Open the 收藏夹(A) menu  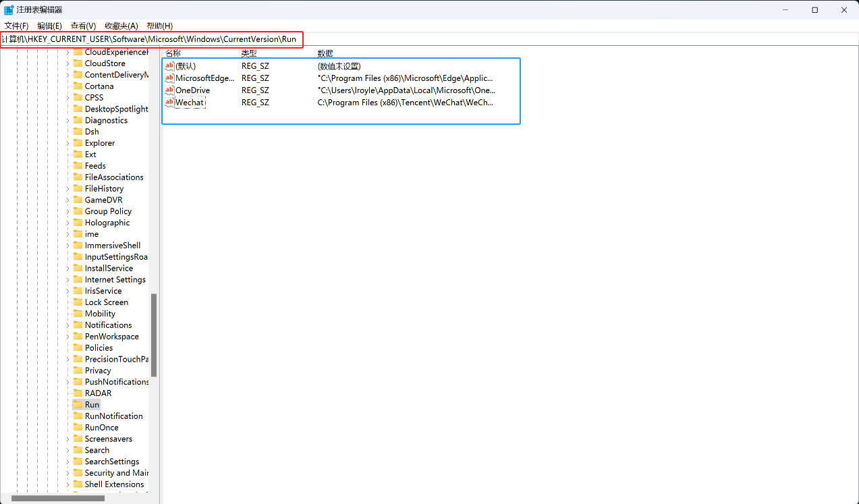pyautogui.click(x=121, y=26)
